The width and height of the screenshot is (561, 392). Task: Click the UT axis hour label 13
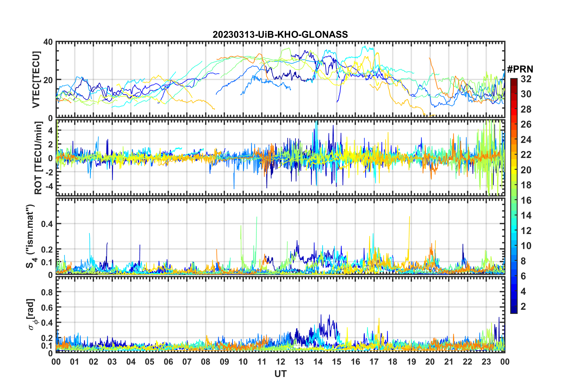pyautogui.click(x=299, y=362)
